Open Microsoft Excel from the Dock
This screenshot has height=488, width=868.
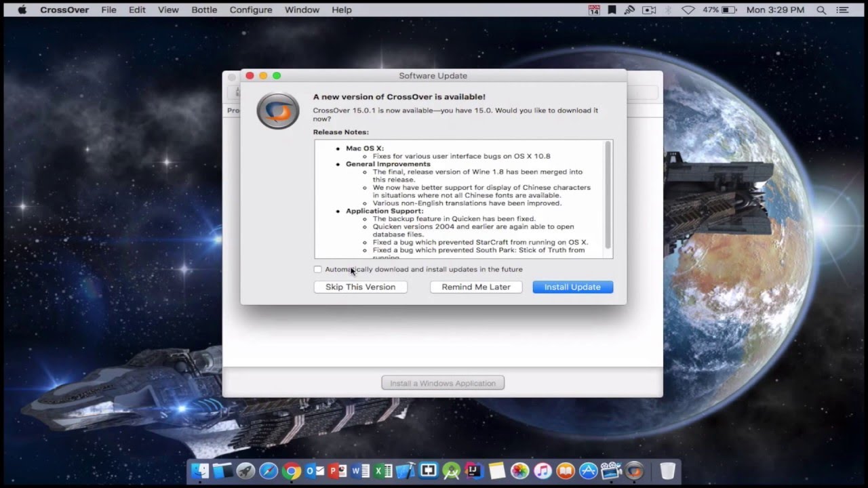383,470
